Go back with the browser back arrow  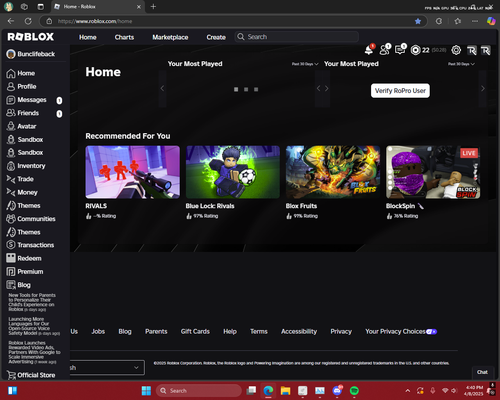click(x=11, y=21)
